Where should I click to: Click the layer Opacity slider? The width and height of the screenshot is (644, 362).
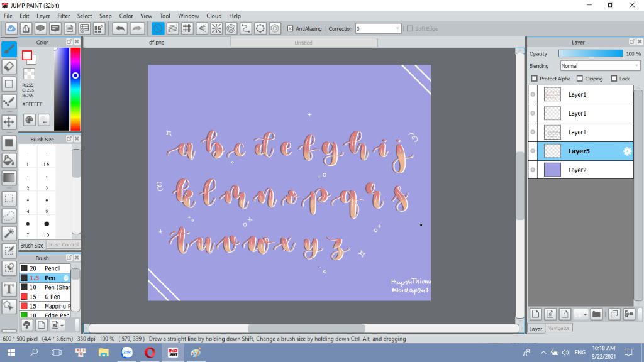[590, 53]
